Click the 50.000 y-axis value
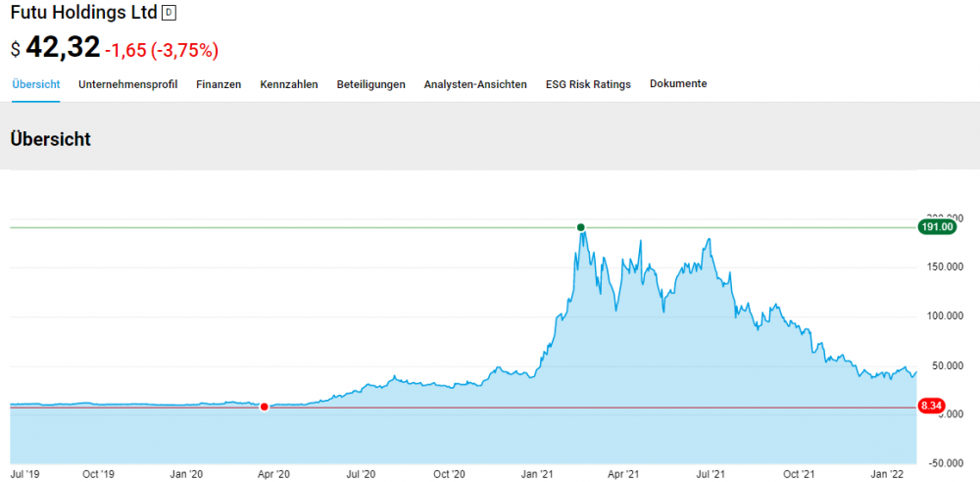This screenshot has height=482, width=980. (947, 365)
